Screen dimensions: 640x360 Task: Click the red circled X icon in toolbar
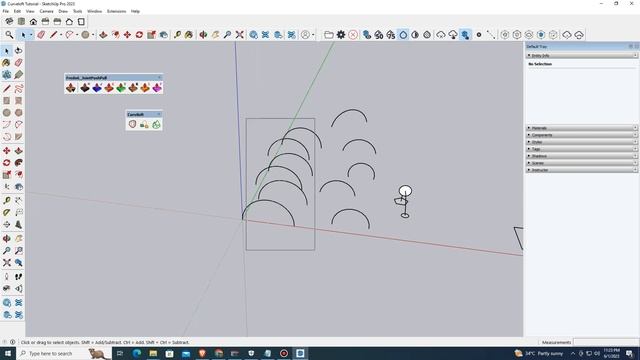[353, 35]
